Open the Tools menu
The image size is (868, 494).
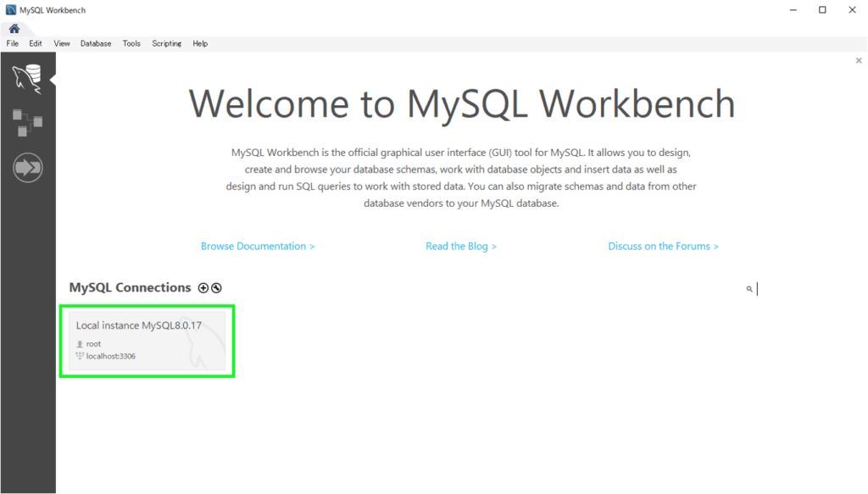click(x=131, y=44)
